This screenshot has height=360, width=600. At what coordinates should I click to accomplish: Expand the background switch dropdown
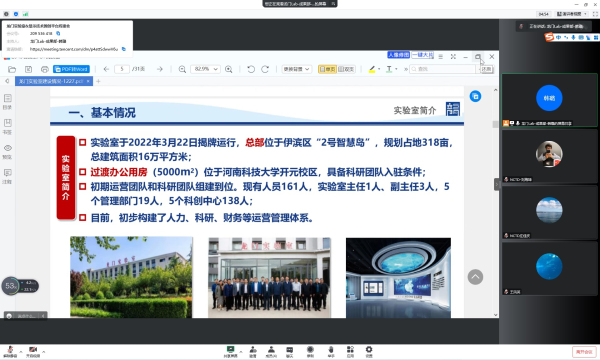pyautogui.click(x=297, y=69)
